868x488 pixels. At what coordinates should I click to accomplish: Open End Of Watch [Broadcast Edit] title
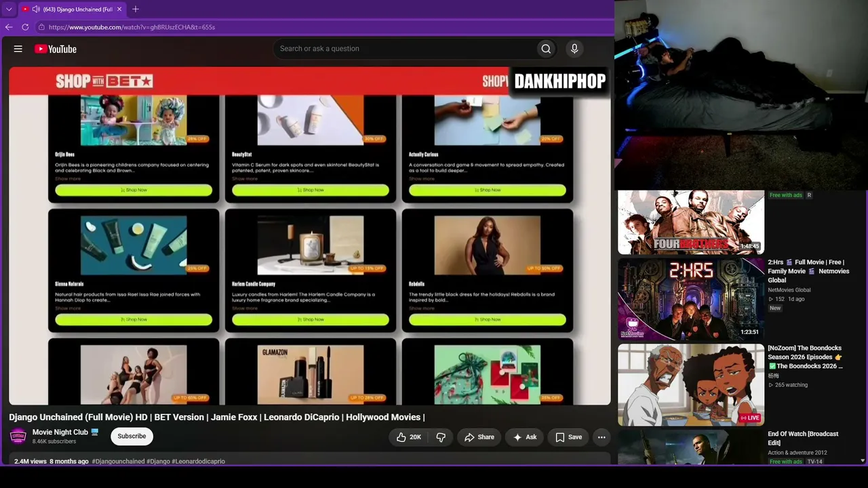point(803,439)
